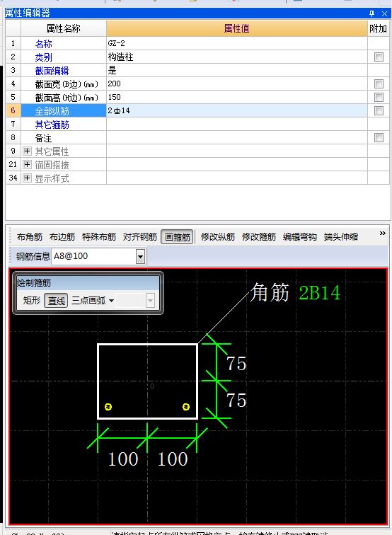Image resolution: width=392 pixels, height=535 pixels.
Task: Click the upper 75 dimension text
Action: (236, 363)
